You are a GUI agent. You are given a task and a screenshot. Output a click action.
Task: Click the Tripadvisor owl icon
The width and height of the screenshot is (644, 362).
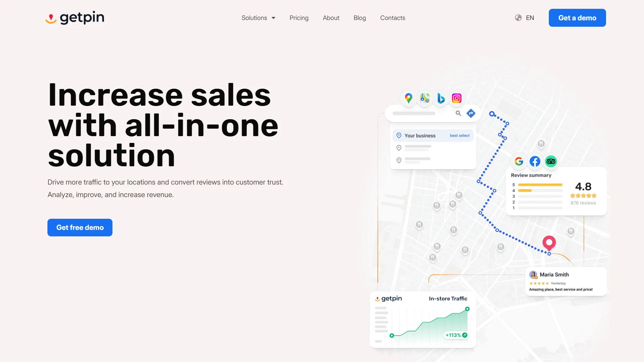[x=551, y=162]
